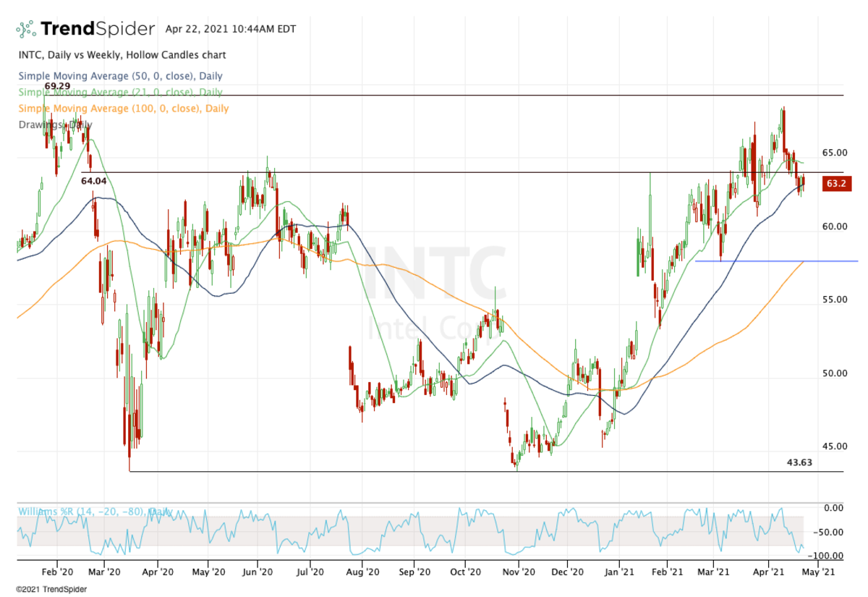Click the Jun '20 date axis label
The image size is (868, 597).
click(258, 571)
